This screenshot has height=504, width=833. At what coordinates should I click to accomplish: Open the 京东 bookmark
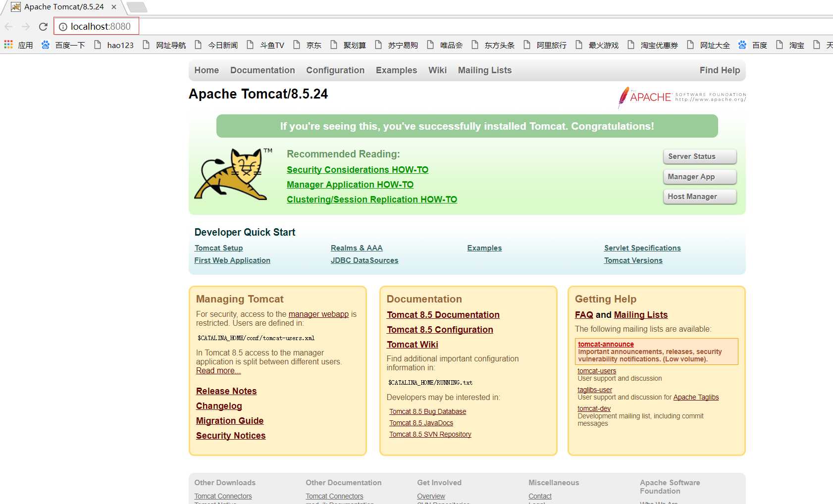(307, 45)
